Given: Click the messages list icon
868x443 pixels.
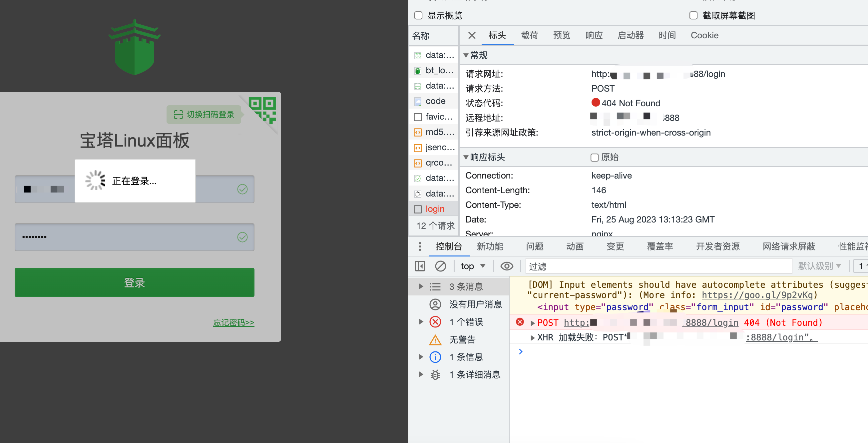Looking at the screenshot, I should coord(435,287).
